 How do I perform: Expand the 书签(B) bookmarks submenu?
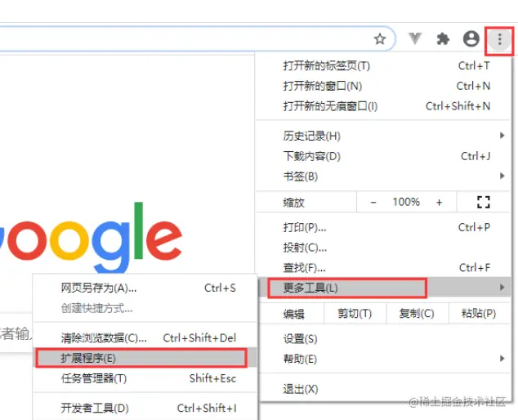pos(383,176)
